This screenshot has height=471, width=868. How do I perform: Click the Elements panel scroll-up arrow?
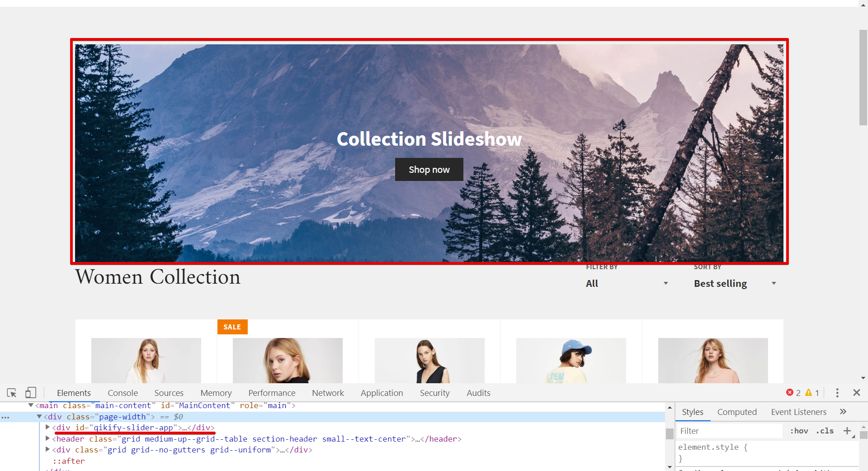point(670,408)
